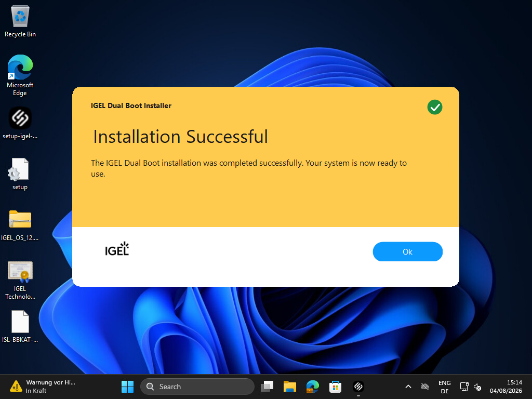Open the network status tray icon

[464, 387]
